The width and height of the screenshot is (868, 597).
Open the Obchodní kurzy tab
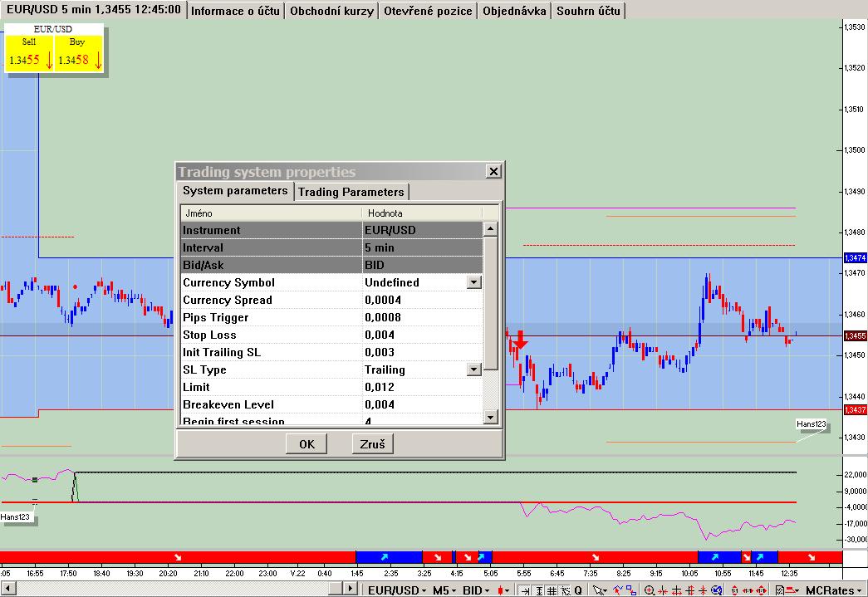coord(331,11)
